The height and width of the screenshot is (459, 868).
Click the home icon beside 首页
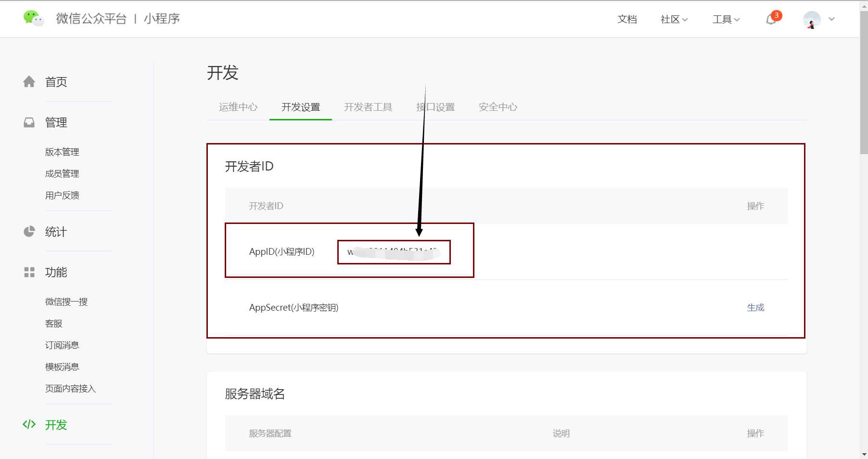click(x=29, y=82)
